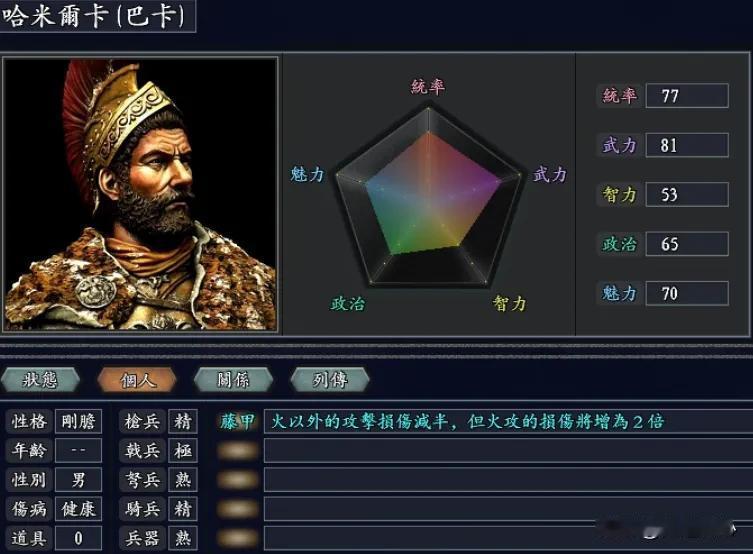Click the 武力 value field showing 81
Image resolution: width=753 pixels, height=554 pixels.
click(687, 145)
